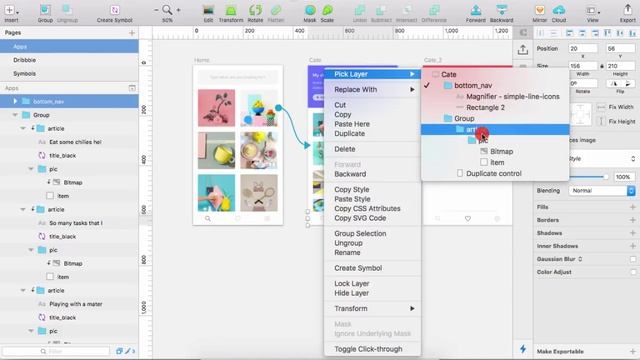
Task: Select the Rotate toolbar tool
Action: tap(256, 13)
